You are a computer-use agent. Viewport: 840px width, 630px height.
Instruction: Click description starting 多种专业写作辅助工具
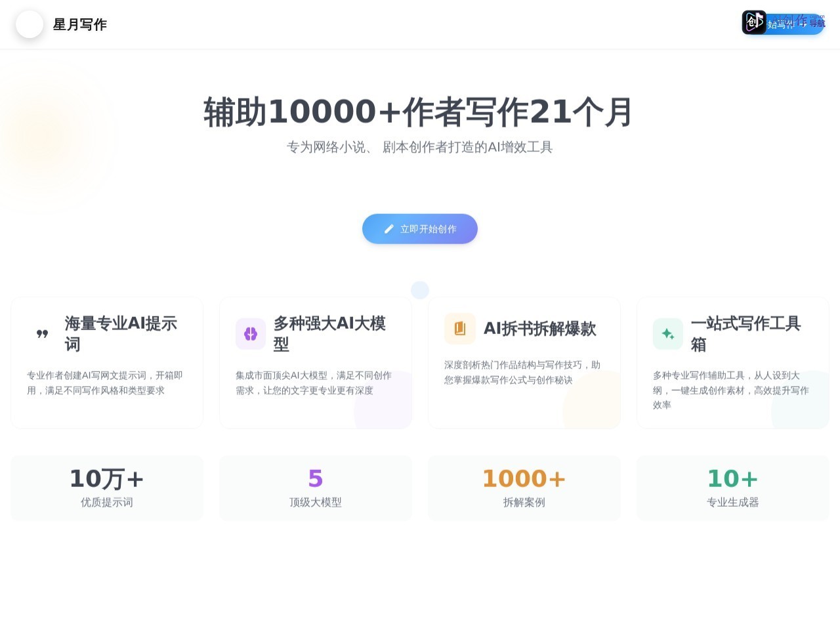pos(731,390)
